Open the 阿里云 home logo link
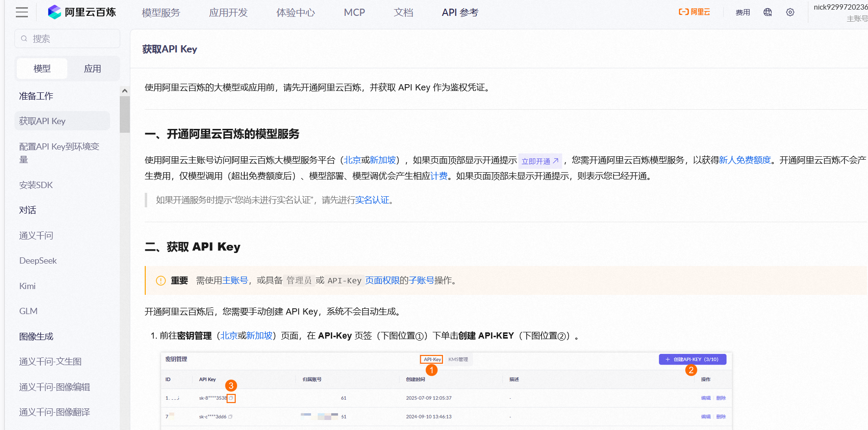Image resolution: width=868 pixels, height=430 pixels. pyautogui.click(x=694, y=12)
